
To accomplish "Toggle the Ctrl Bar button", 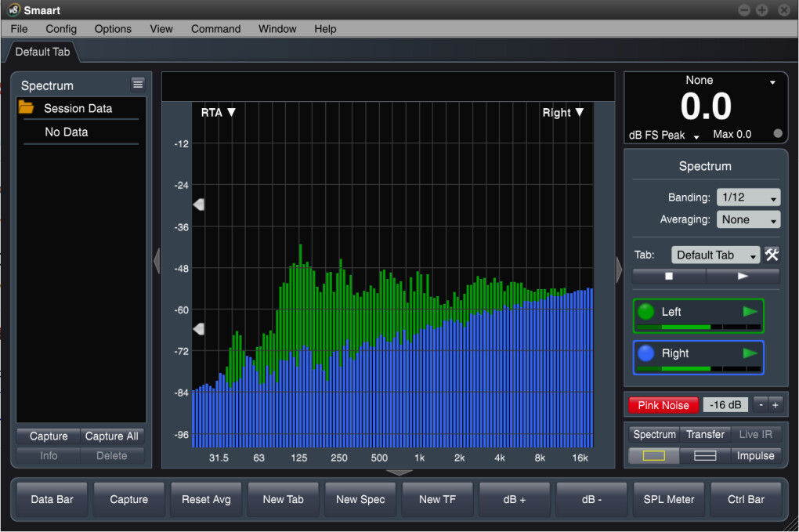I will (x=746, y=499).
